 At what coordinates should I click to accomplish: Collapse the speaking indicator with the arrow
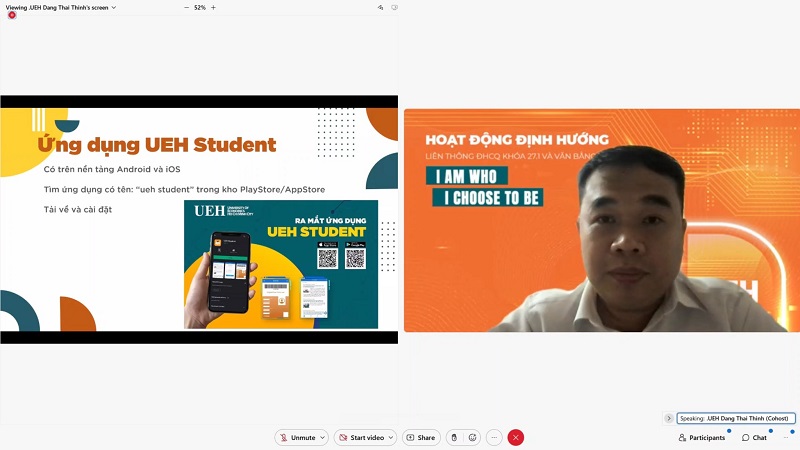(x=669, y=418)
